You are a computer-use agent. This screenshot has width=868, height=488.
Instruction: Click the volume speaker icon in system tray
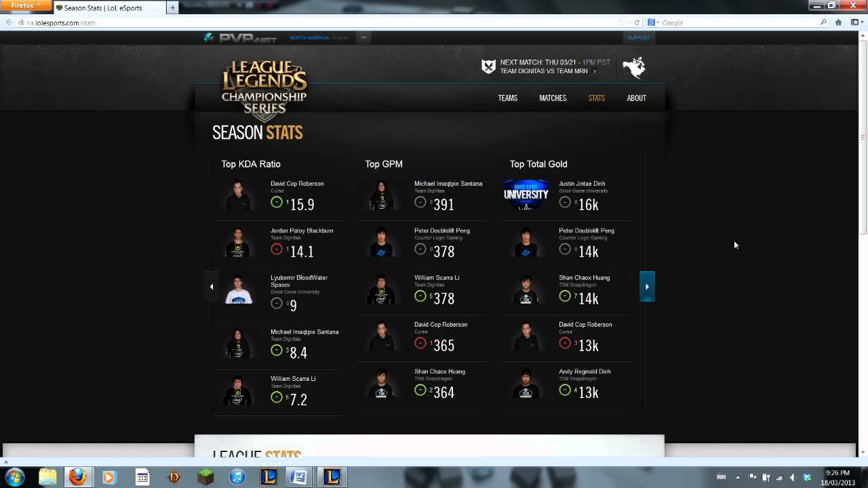tap(793, 477)
